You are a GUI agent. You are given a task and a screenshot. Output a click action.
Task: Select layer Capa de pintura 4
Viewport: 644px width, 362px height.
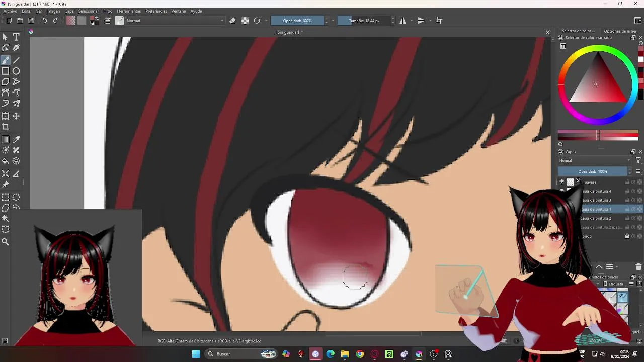pos(596,191)
